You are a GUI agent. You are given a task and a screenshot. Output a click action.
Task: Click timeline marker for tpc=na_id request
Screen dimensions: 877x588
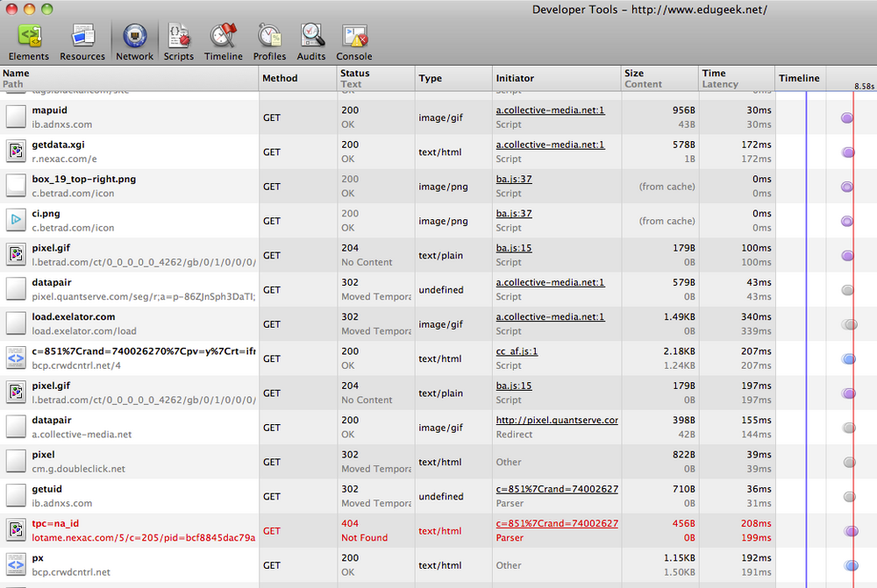coord(852,531)
